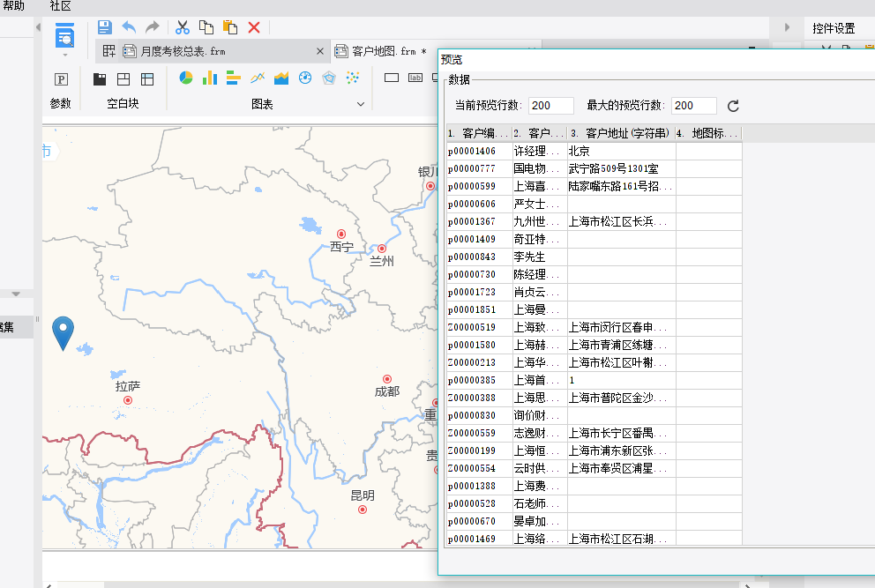Select ID cell p00000385
This screenshot has height=588, width=875.
[x=479, y=381]
